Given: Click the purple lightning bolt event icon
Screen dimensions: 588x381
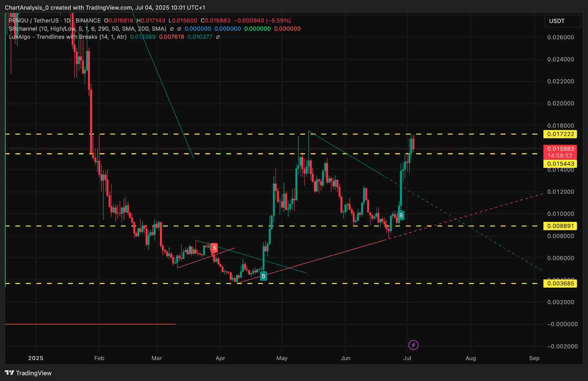Looking at the screenshot, I should (x=413, y=345).
